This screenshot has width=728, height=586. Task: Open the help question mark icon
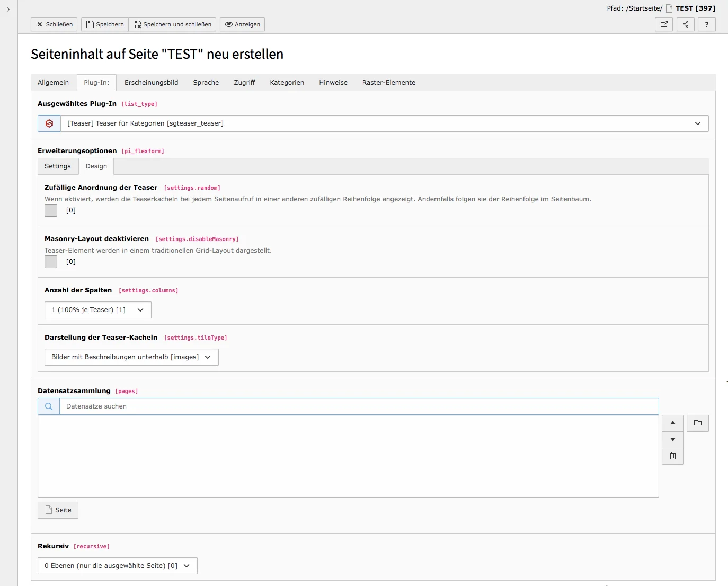[707, 24]
